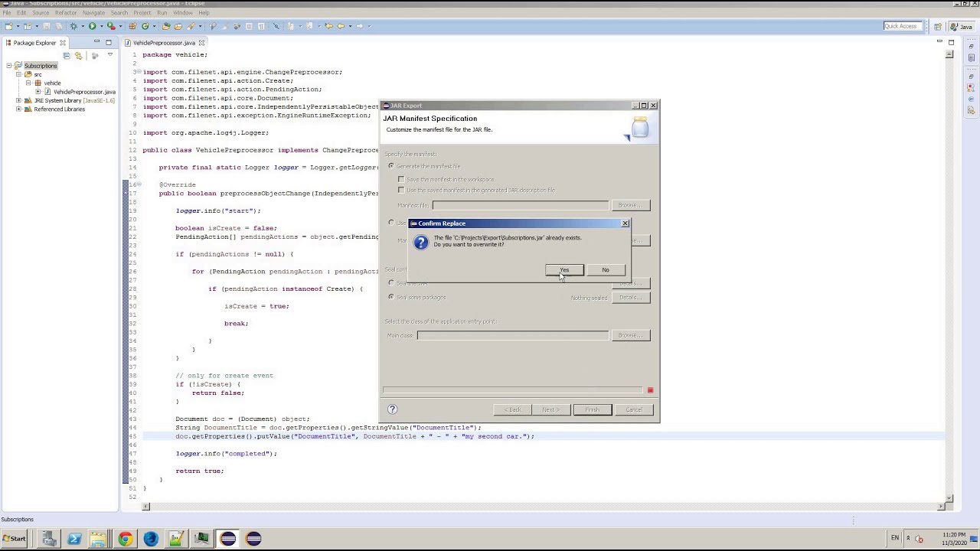Check Save the manifest in the workspace
The width and height of the screenshot is (980, 551).
coord(401,179)
